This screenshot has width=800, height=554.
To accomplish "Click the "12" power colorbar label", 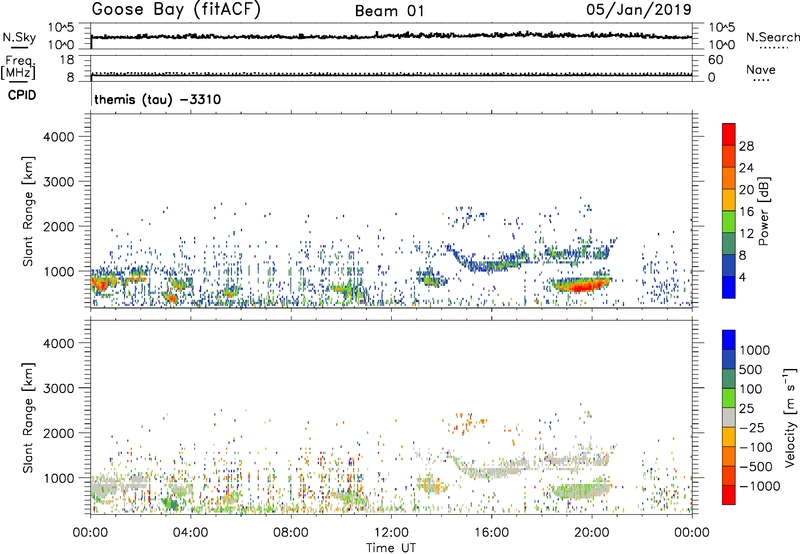I will (x=746, y=234).
